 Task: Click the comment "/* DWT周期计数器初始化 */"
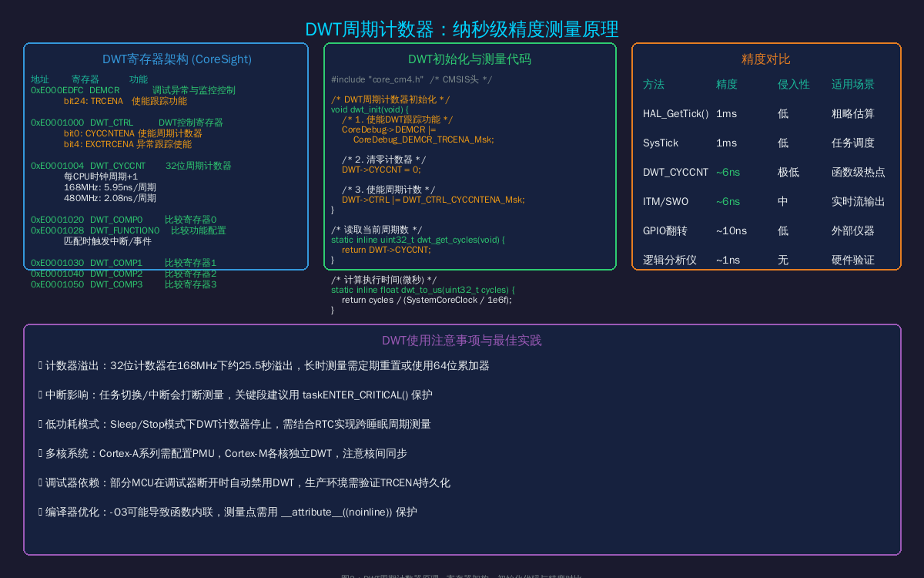[390, 99]
